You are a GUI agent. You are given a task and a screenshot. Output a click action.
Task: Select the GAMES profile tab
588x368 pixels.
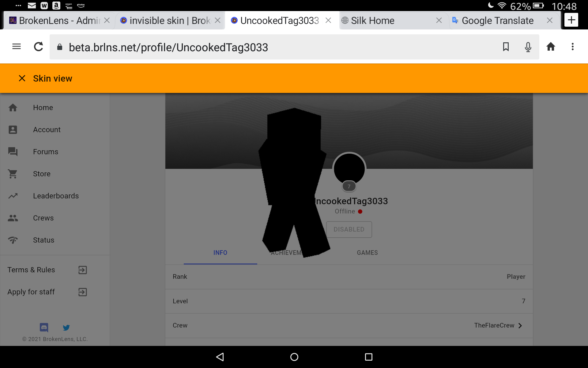click(367, 253)
